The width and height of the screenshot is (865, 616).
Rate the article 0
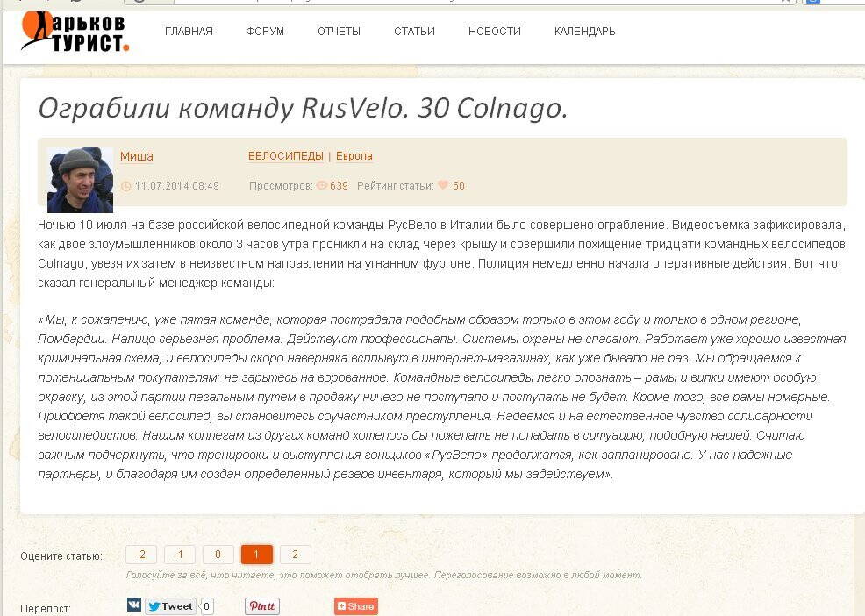pyautogui.click(x=218, y=555)
